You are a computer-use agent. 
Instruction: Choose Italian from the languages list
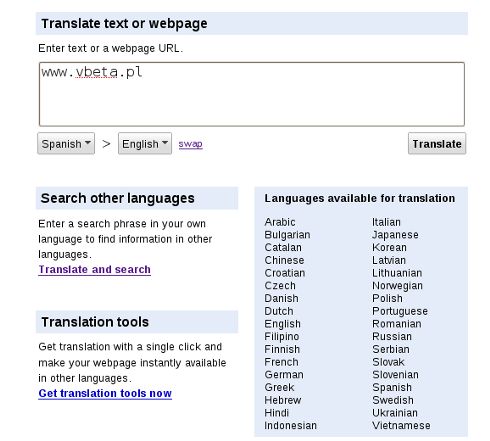tap(386, 222)
